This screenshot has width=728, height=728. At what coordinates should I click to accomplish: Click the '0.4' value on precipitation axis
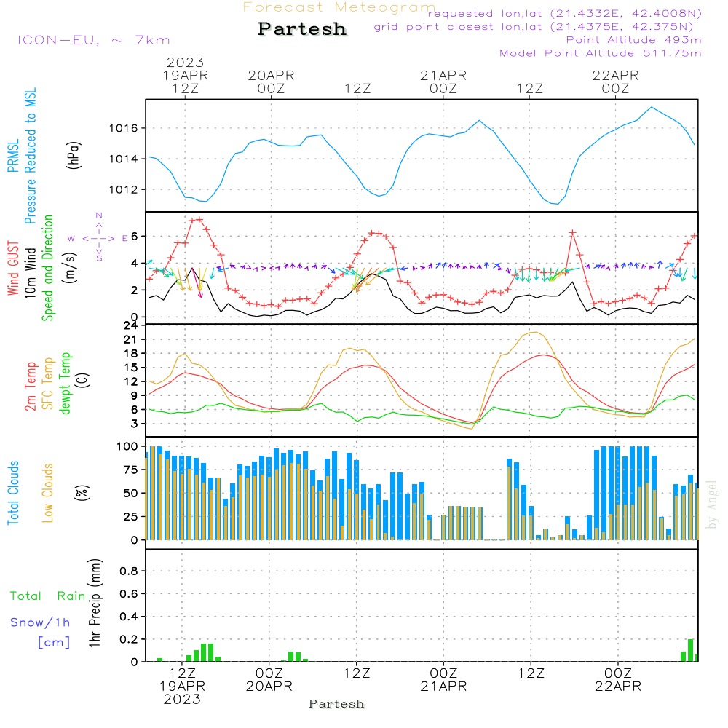tap(129, 617)
